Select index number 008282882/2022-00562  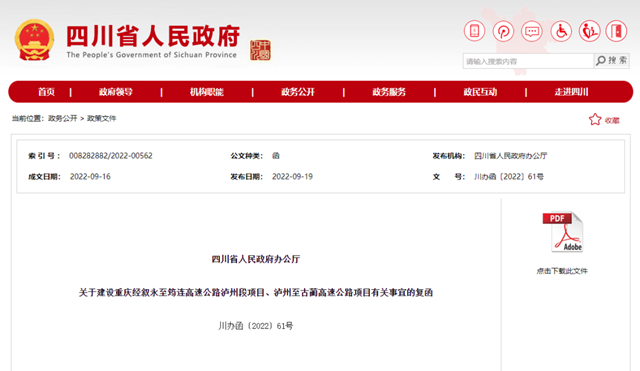point(111,156)
